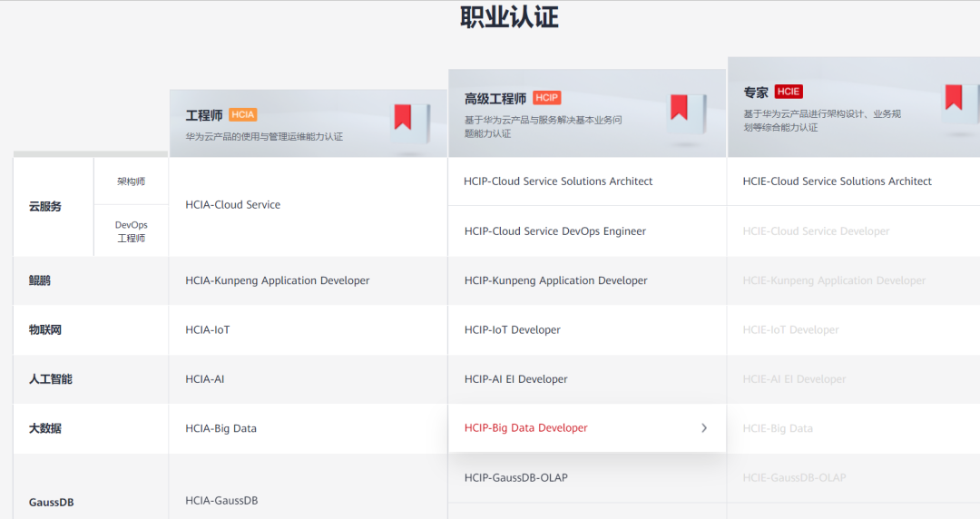
Task: Click the orange HCIP badge
Action: point(547,98)
